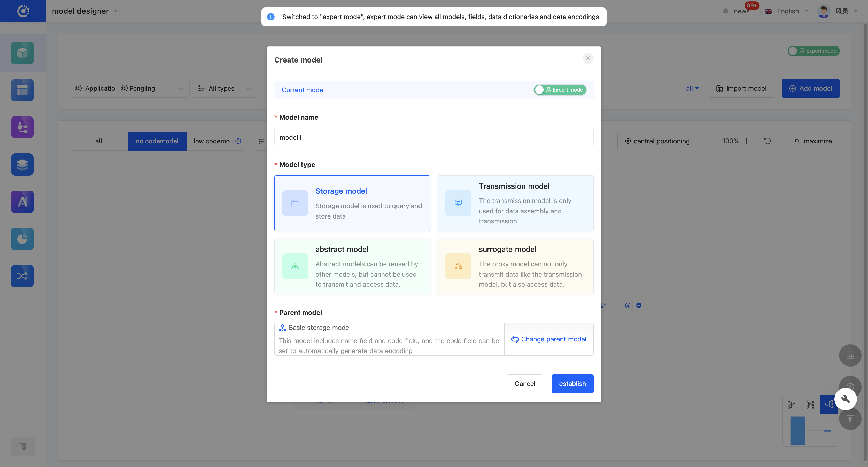The image size is (868, 467).
Task: Choose the abstract model type card
Action: (x=352, y=267)
